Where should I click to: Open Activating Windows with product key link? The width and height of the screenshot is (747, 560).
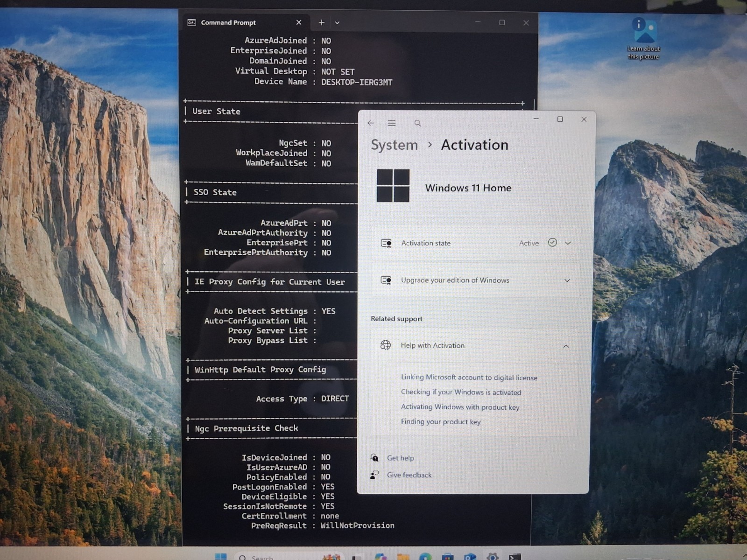point(460,407)
